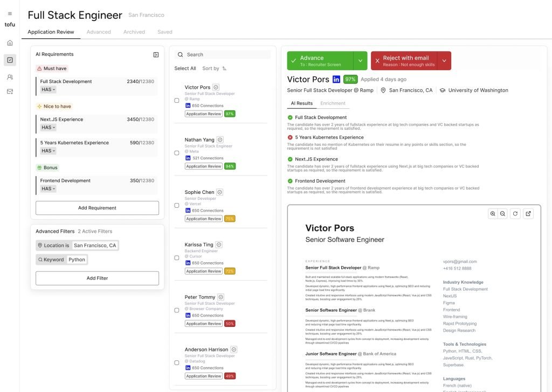Zoom out on the resume preview
552x392 pixels.
[502, 214]
